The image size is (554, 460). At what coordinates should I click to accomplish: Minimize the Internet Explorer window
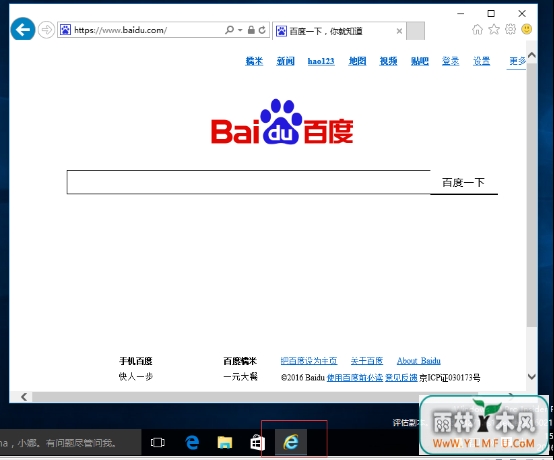pos(460,13)
